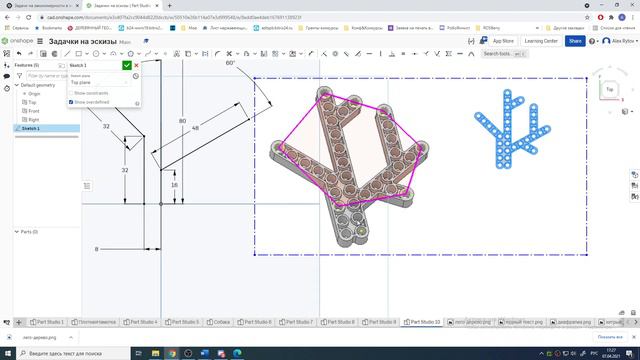Switch to the Part Studio 1 tab
640x360 pixels.
click(x=47, y=322)
